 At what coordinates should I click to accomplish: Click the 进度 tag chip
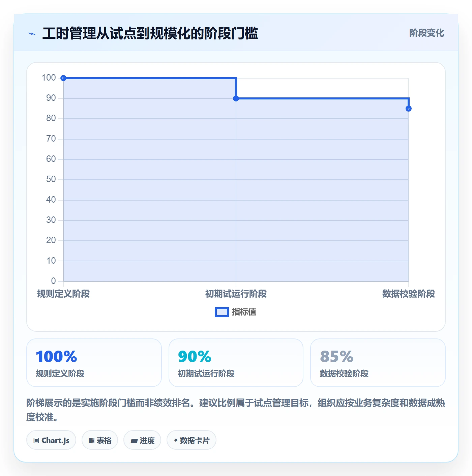click(142, 440)
